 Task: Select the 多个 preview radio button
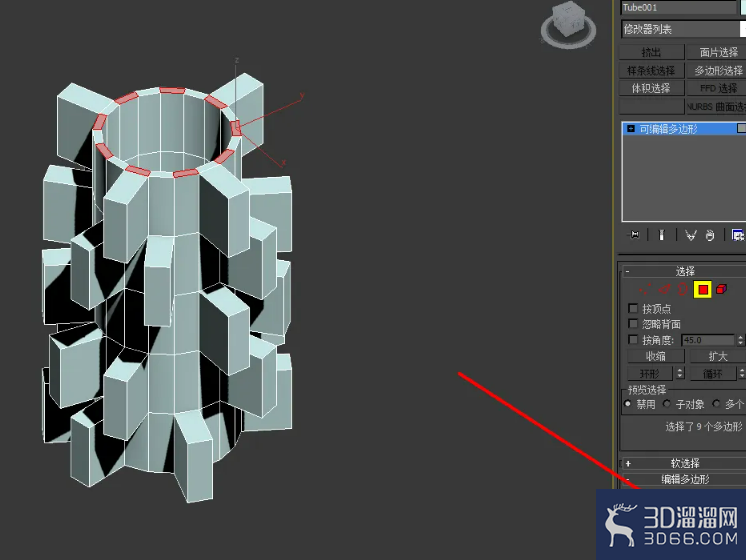pos(716,404)
